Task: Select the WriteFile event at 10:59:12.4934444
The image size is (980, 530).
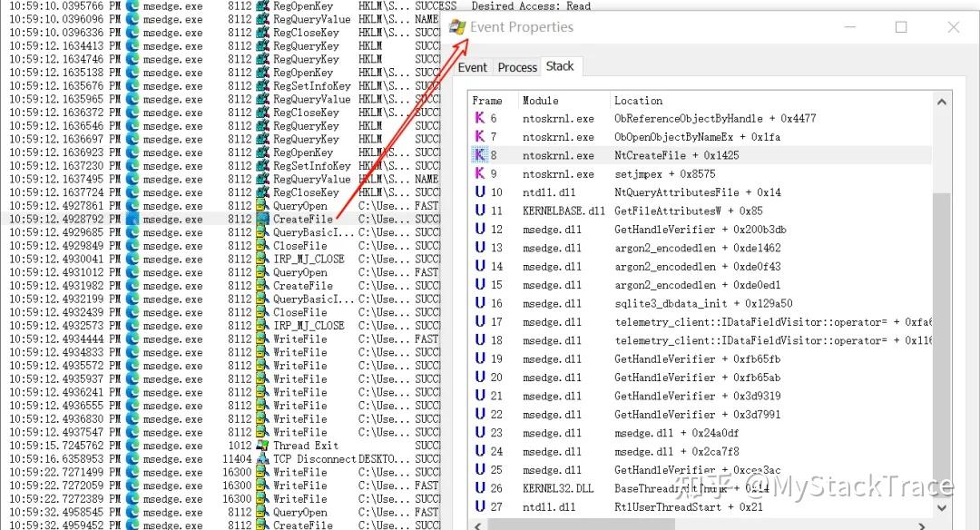Action: 222,339
